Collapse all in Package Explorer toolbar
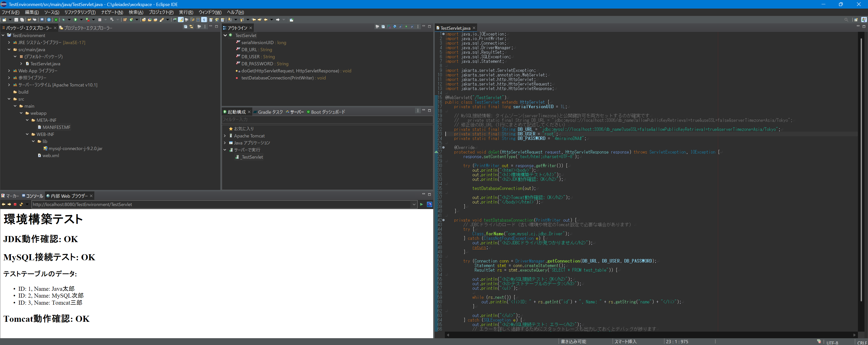868x345 pixels. (185, 27)
